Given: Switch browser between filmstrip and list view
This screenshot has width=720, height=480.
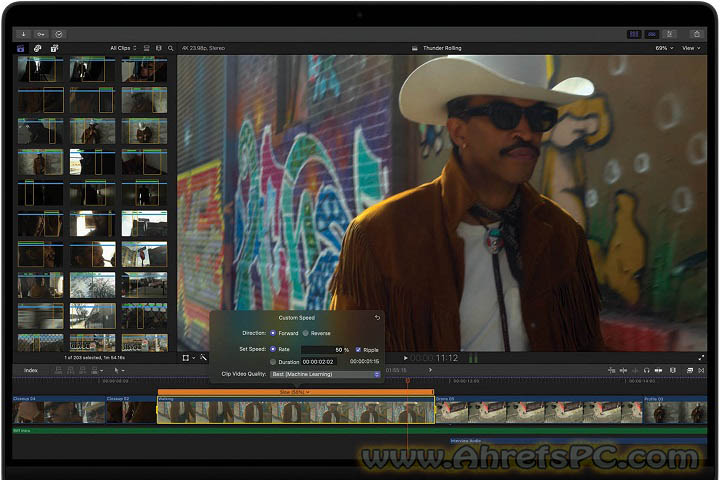Looking at the screenshot, I should tap(159, 48).
